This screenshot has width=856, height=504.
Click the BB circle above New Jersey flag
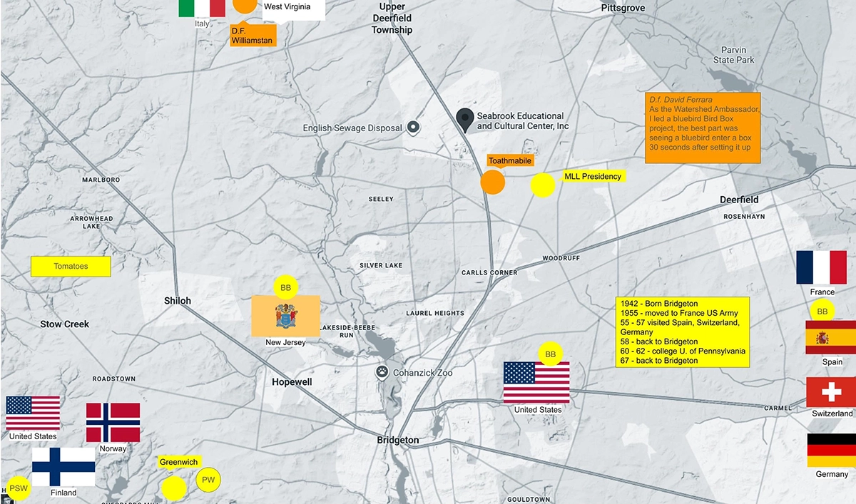coord(286,288)
